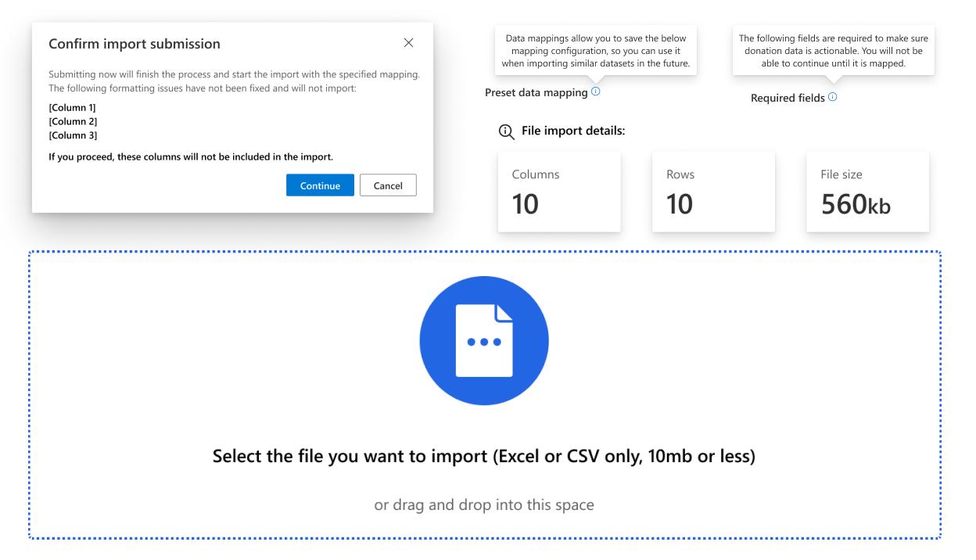
Task: Click the info icon beside Preset data mapping
Action: click(596, 92)
